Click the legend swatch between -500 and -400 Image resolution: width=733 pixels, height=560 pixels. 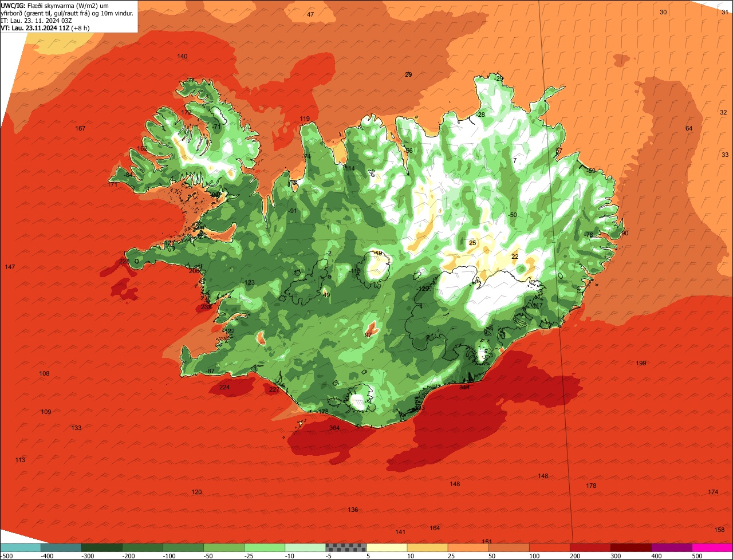point(21,547)
